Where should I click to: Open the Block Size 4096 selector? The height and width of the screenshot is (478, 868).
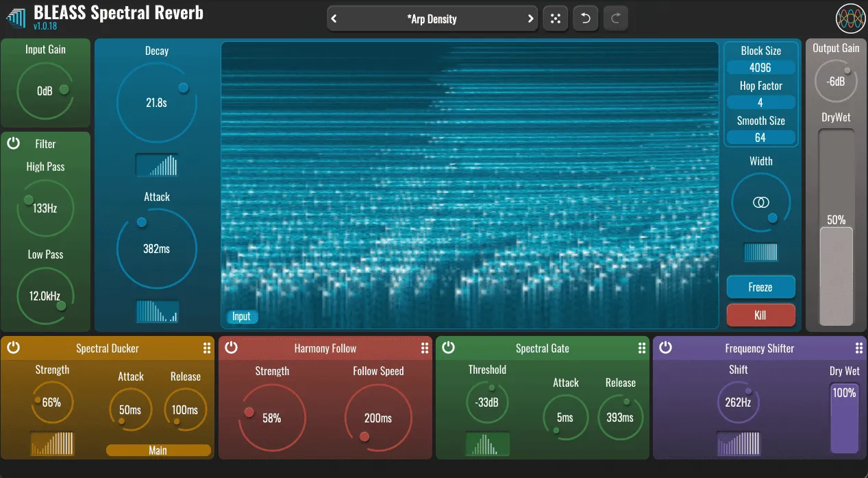point(761,68)
